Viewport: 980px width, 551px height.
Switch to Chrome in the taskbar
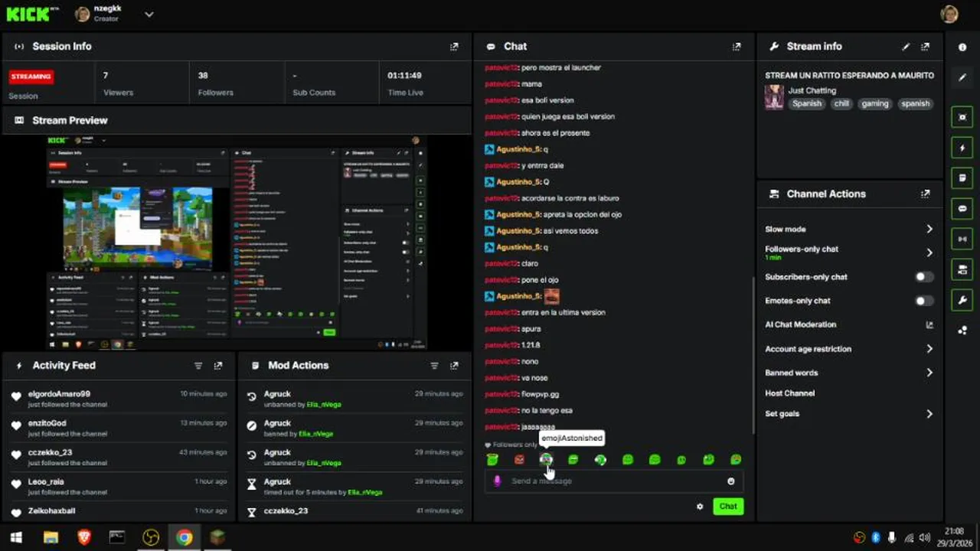point(184,537)
